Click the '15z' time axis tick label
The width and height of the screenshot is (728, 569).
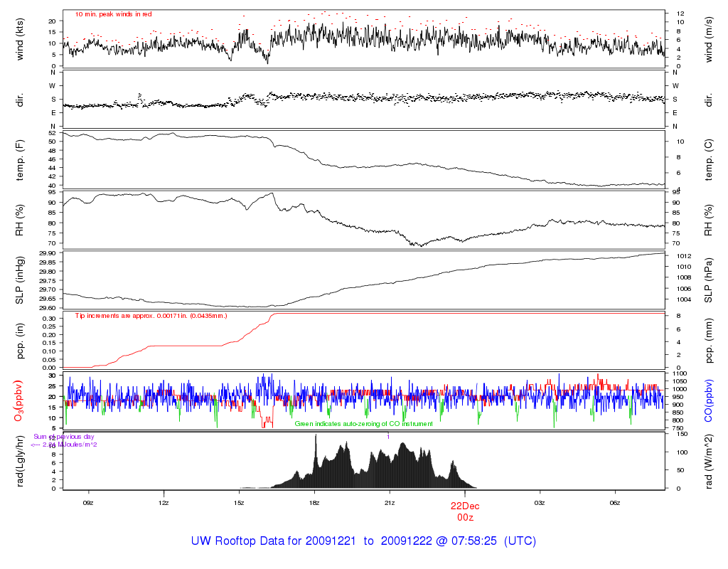(239, 503)
